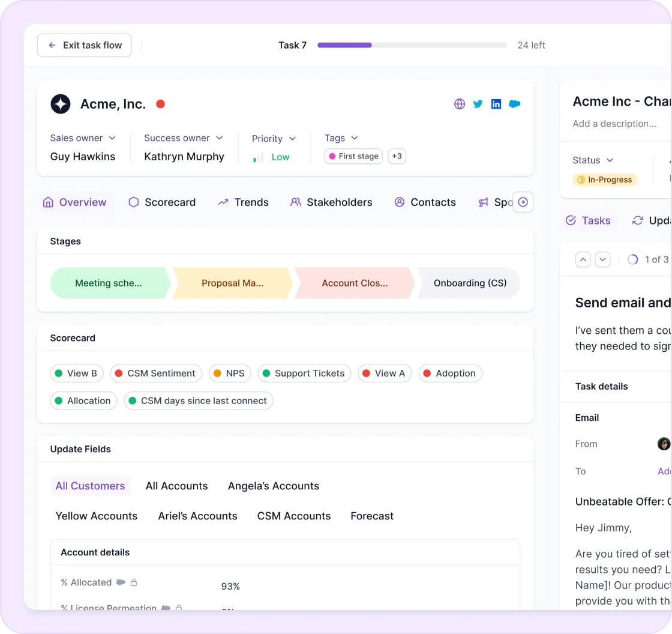Click the Meeting sche... stage

pos(110,283)
